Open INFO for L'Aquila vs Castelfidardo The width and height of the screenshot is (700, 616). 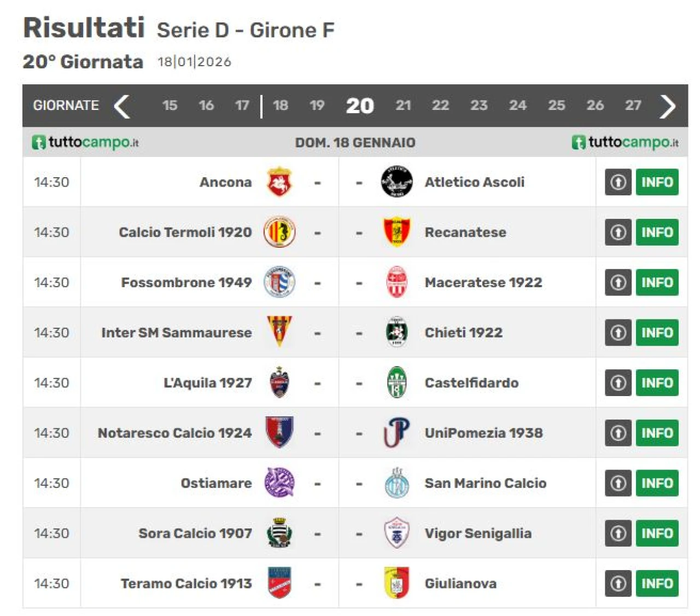point(657,382)
